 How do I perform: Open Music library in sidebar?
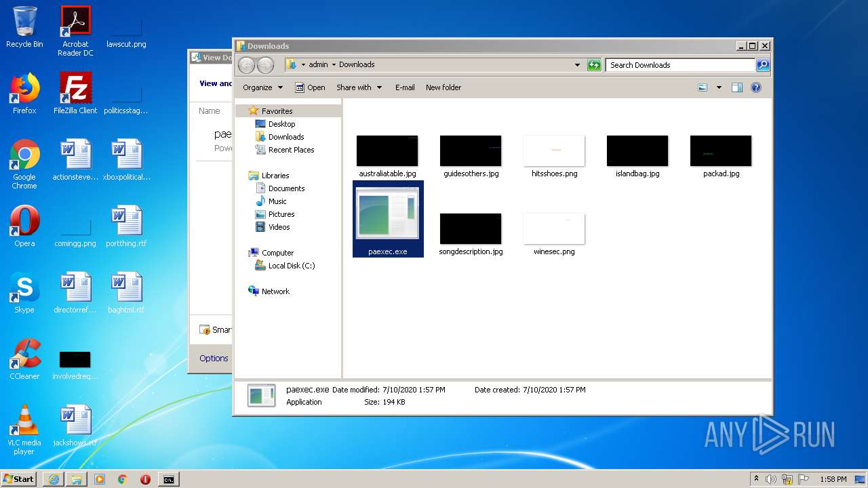(x=271, y=201)
